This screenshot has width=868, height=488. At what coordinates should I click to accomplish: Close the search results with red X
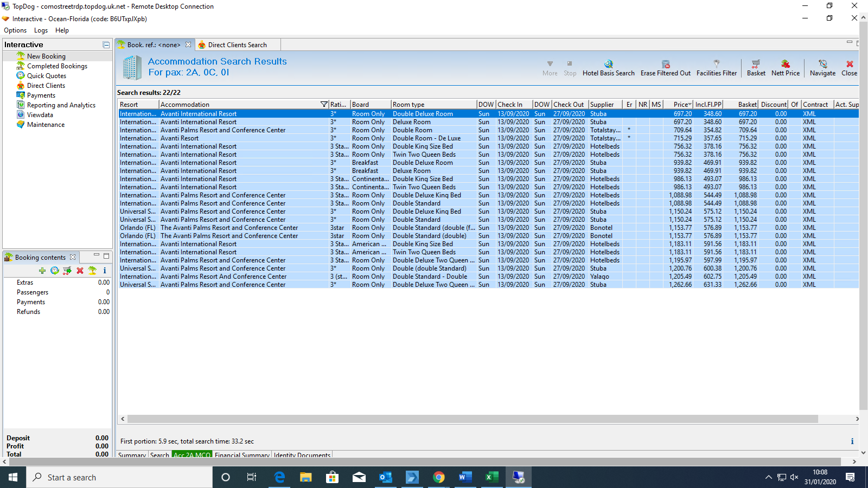pyautogui.click(x=849, y=68)
